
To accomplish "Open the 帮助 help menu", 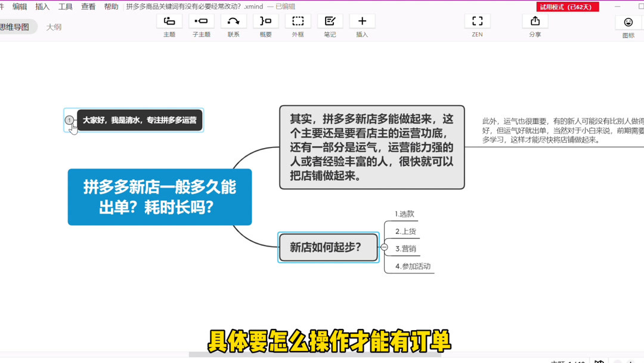I will pyautogui.click(x=111, y=7).
